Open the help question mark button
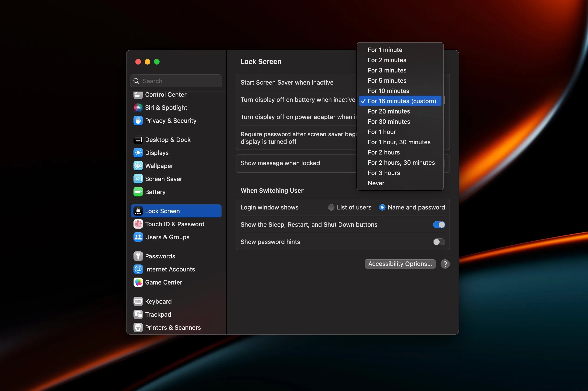 [445, 264]
